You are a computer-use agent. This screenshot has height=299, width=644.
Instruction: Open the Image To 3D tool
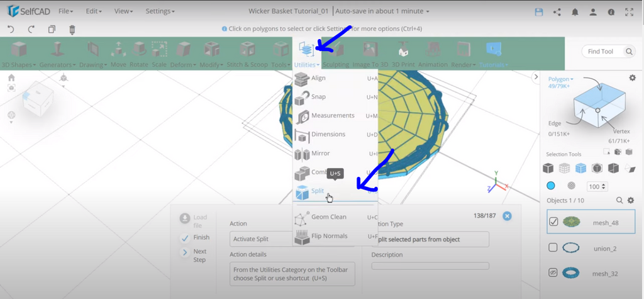click(370, 54)
